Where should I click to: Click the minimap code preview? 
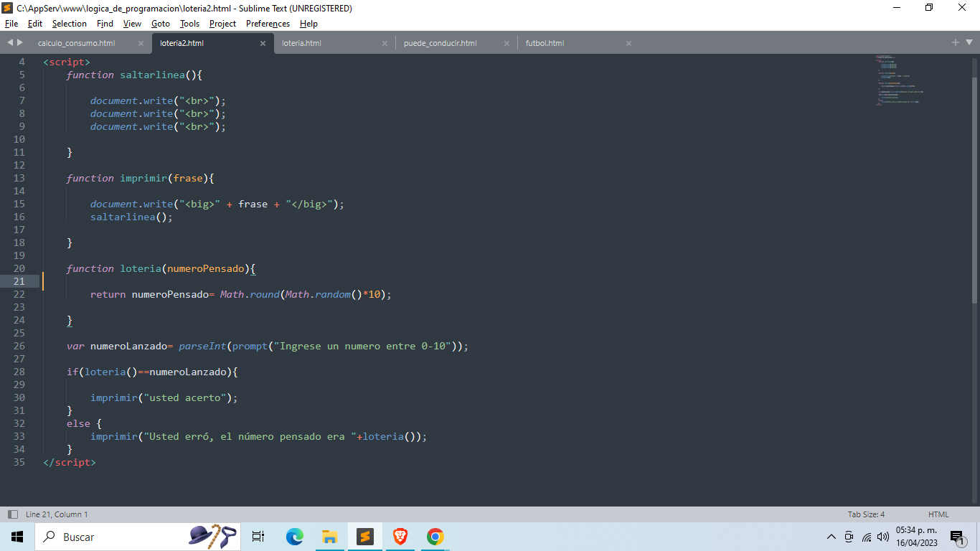pos(899,80)
